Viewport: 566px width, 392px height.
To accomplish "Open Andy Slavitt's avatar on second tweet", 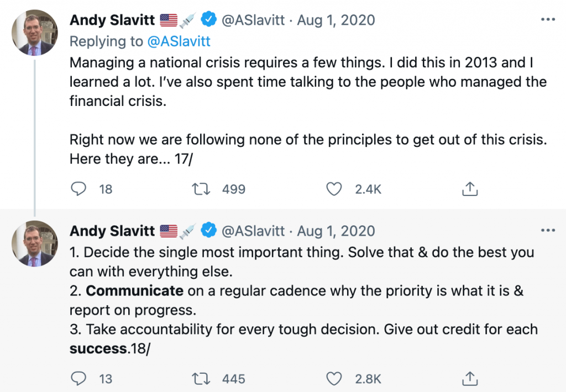I will point(35,243).
